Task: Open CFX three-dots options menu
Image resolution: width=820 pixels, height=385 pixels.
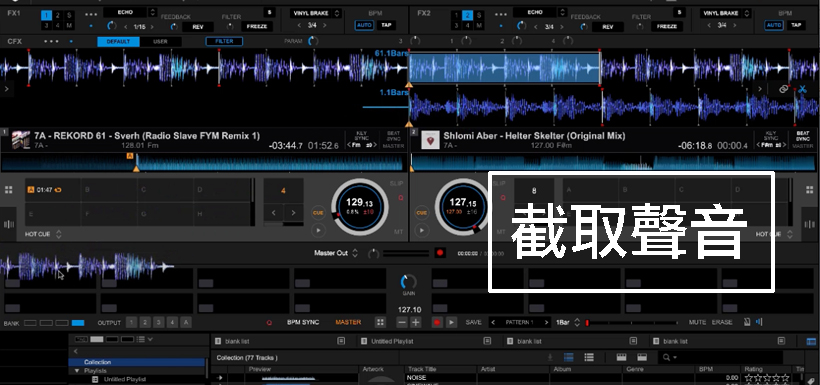Action: tap(51, 41)
